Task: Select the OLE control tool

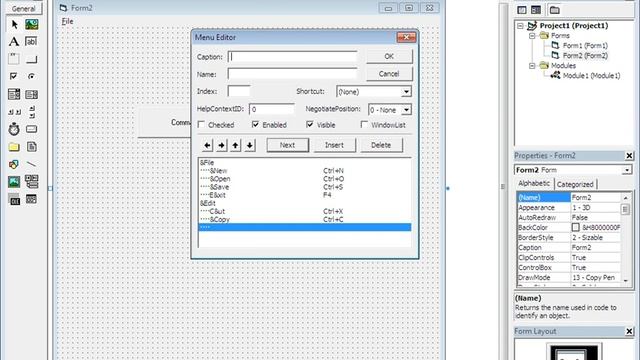Action: pos(14,200)
